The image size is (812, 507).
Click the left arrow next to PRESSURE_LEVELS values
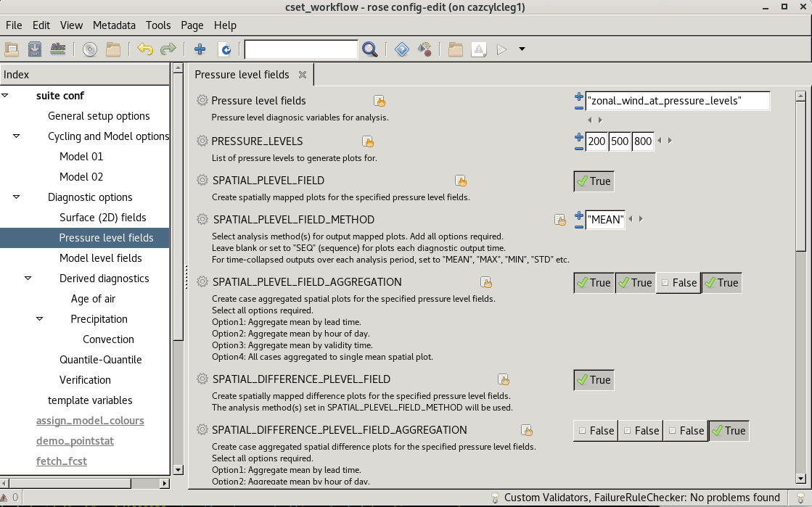click(x=659, y=141)
